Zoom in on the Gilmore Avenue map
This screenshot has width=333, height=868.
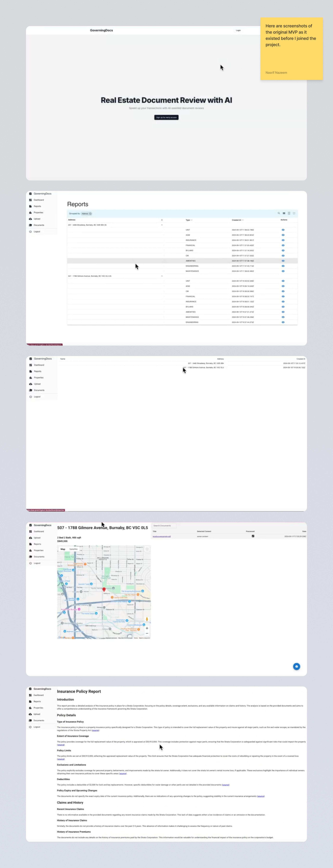coord(147,628)
